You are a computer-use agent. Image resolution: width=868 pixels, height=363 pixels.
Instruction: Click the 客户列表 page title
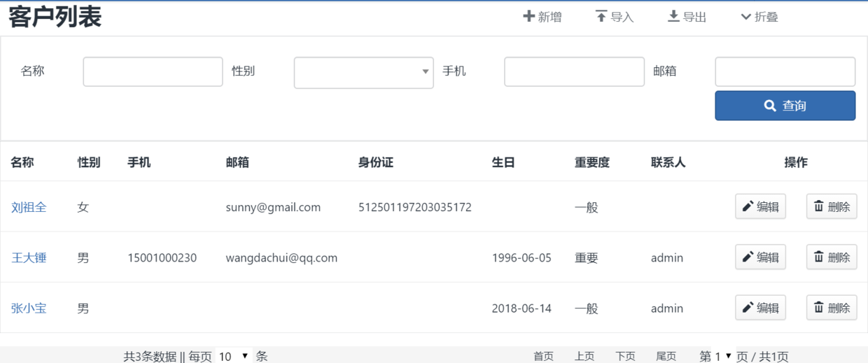[x=55, y=17]
